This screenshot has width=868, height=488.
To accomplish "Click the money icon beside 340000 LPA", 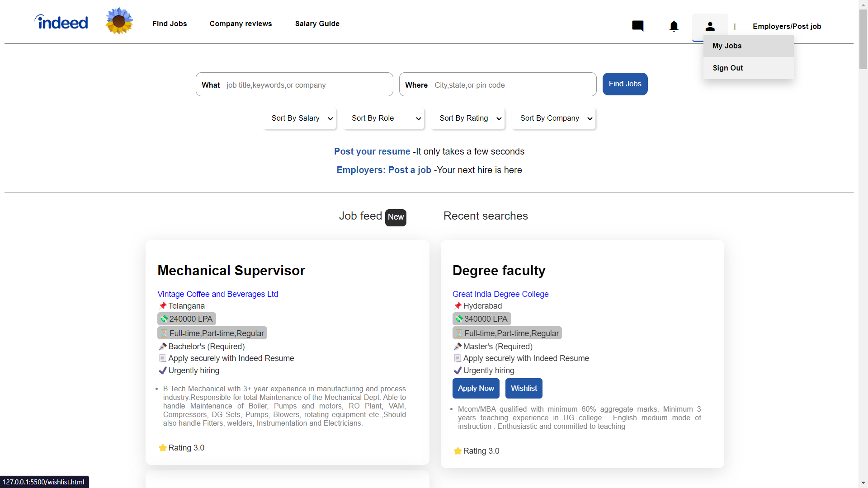I will click(459, 319).
